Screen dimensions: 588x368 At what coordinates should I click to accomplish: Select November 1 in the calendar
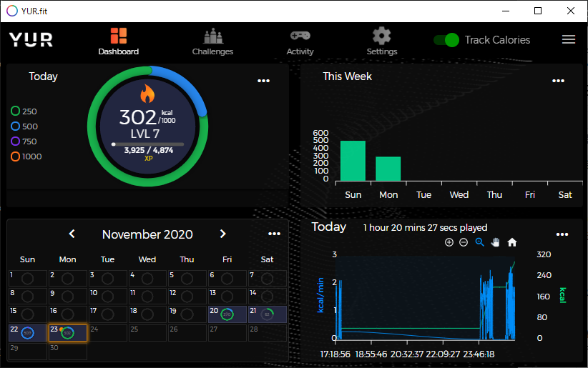point(28,278)
